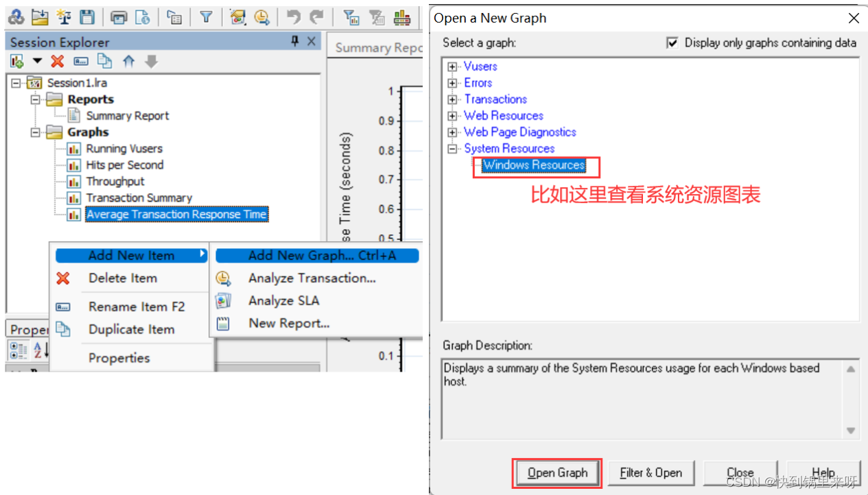
Task: Select Windows Resources in graph tree
Action: pos(534,165)
